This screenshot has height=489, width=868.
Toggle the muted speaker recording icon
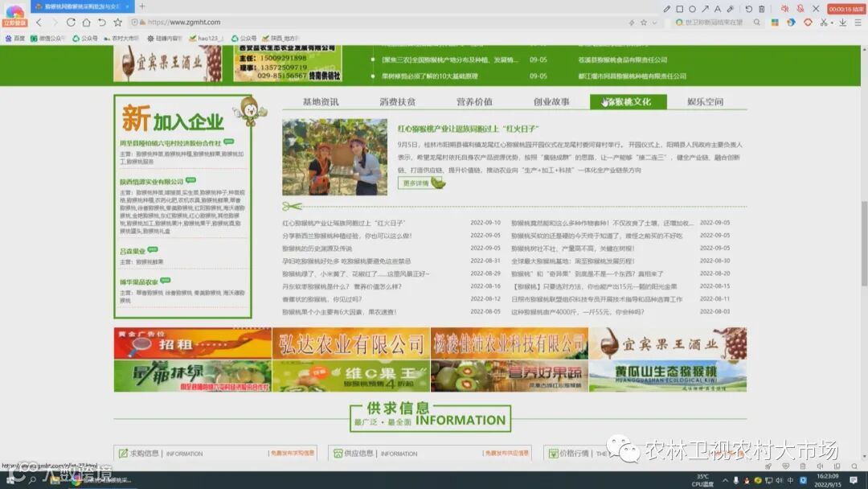(x=784, y=9)
